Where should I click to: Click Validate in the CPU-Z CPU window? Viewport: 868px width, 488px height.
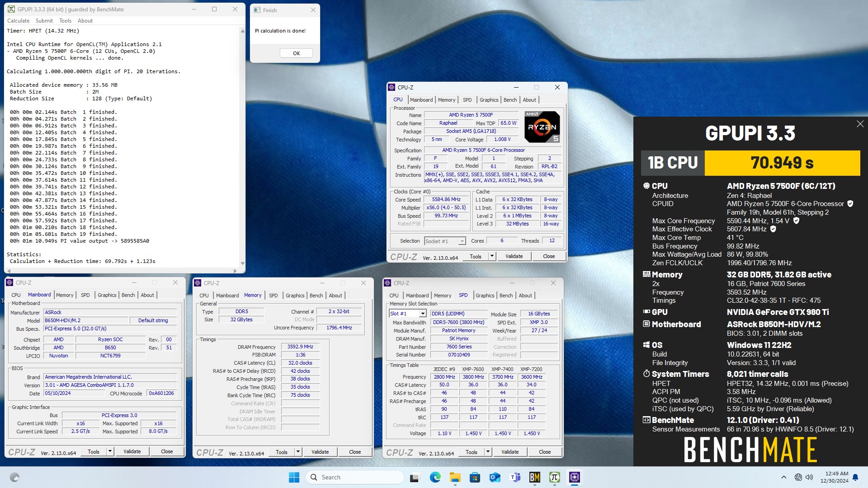pos(514,256)
